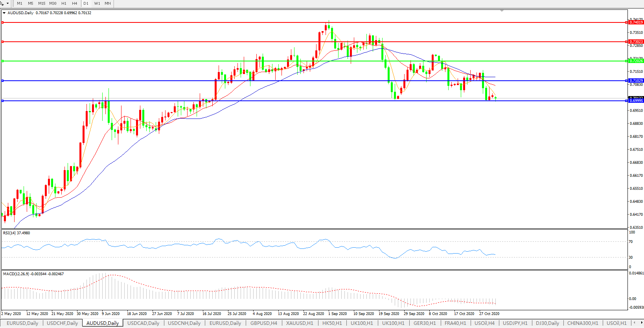Go to the DJ30,Daily chart tab

tap(547, 323)
